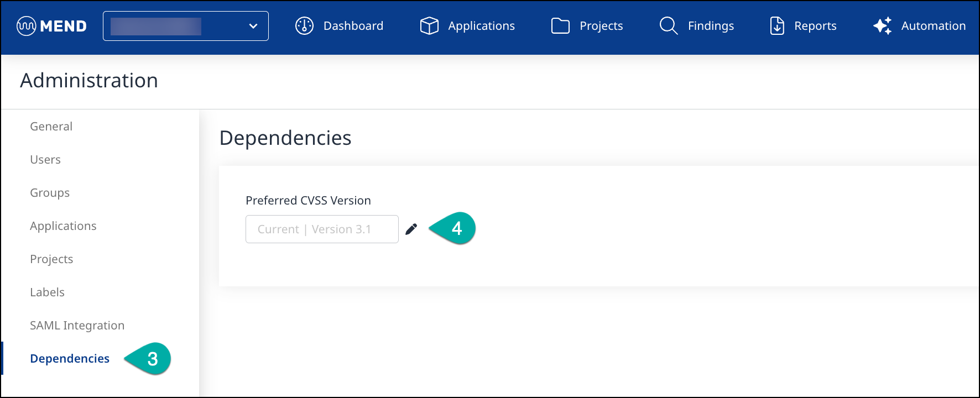This screenshot has height=398, width=980.
Task: Open Dashboard label in the top navigation
Action: pyautogui.click(x=353, y=26)
